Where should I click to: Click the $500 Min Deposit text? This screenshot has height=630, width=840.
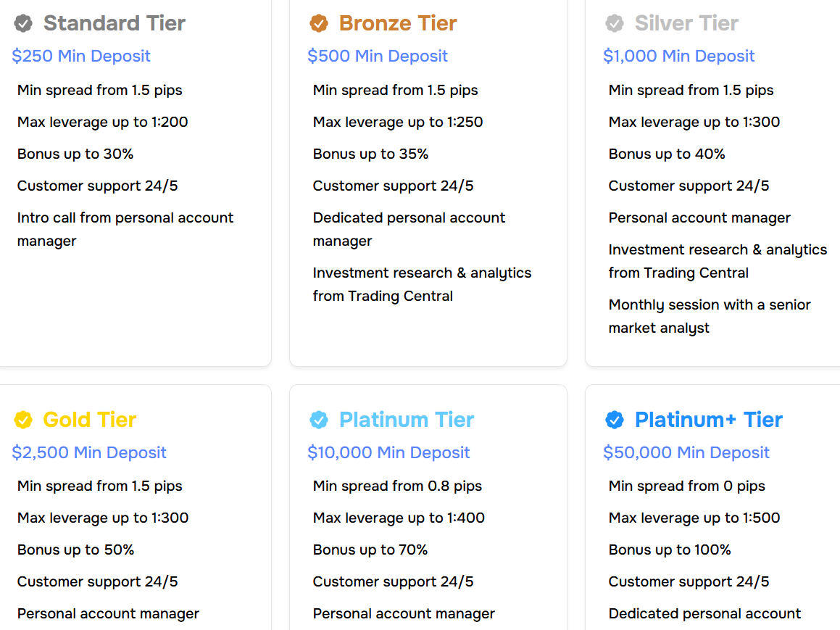[378, 56]
